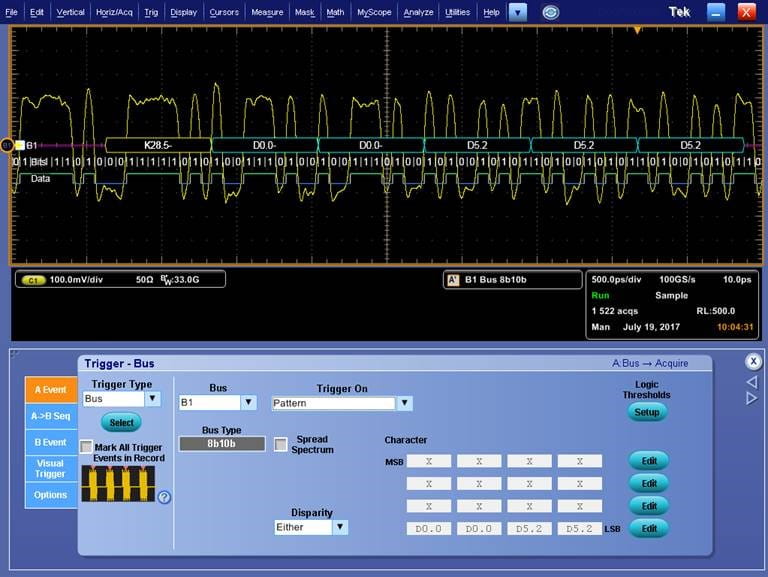This screenshot has height=577, width=768.
Task: Click the help question mark icon
Action: (x=164, y=497)
